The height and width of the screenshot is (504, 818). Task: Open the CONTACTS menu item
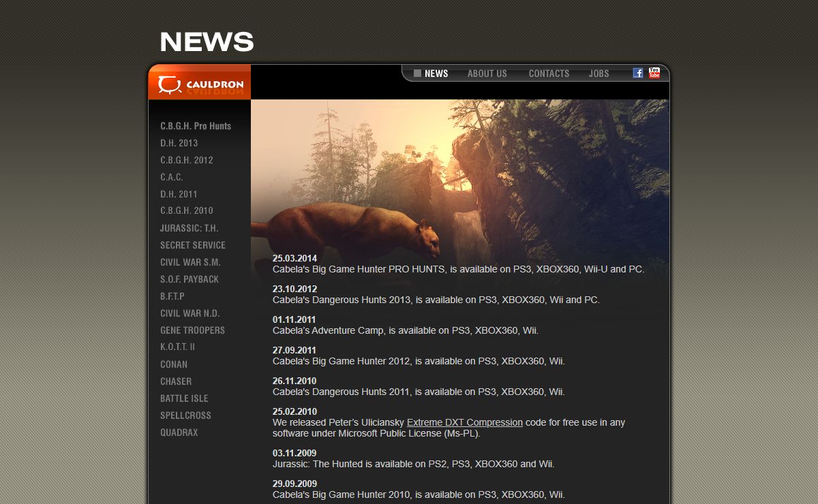tap(549, 74)
